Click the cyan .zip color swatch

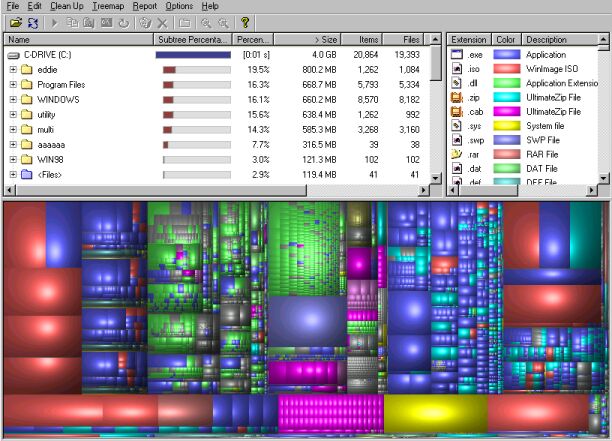[507, 97]
